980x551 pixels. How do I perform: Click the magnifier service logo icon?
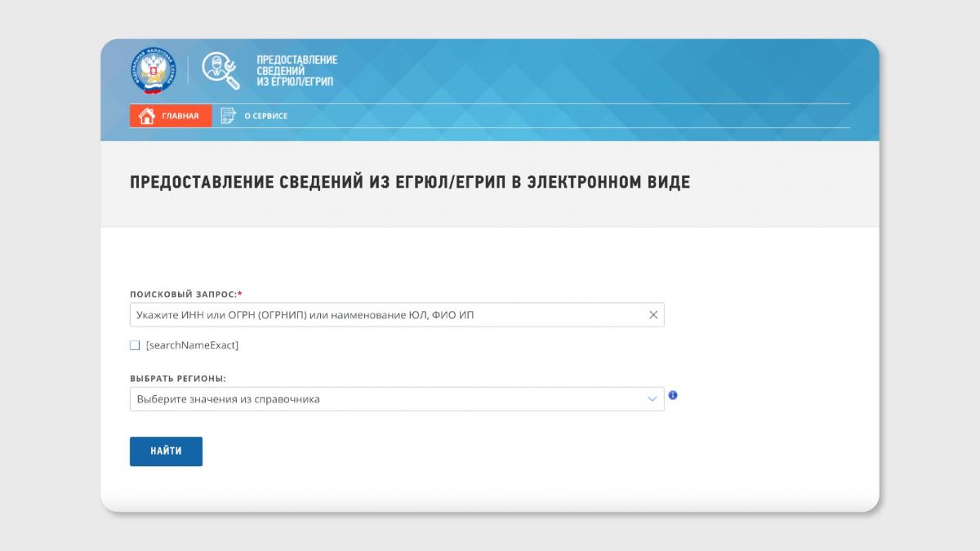(x=221, y=71)
